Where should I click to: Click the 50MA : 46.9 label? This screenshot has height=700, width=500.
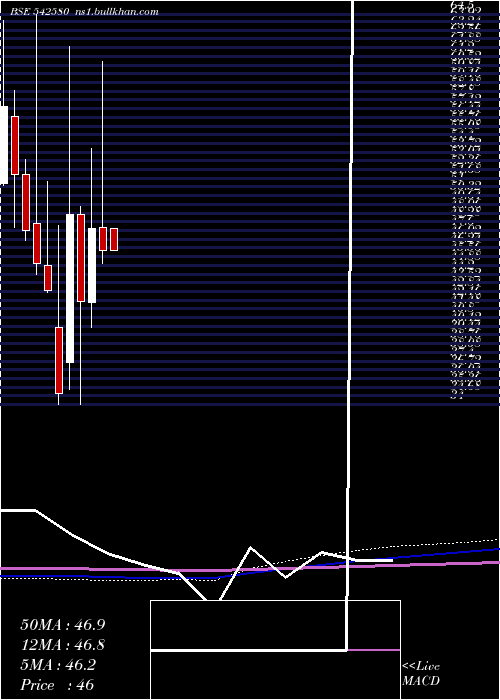click(63, 625)
